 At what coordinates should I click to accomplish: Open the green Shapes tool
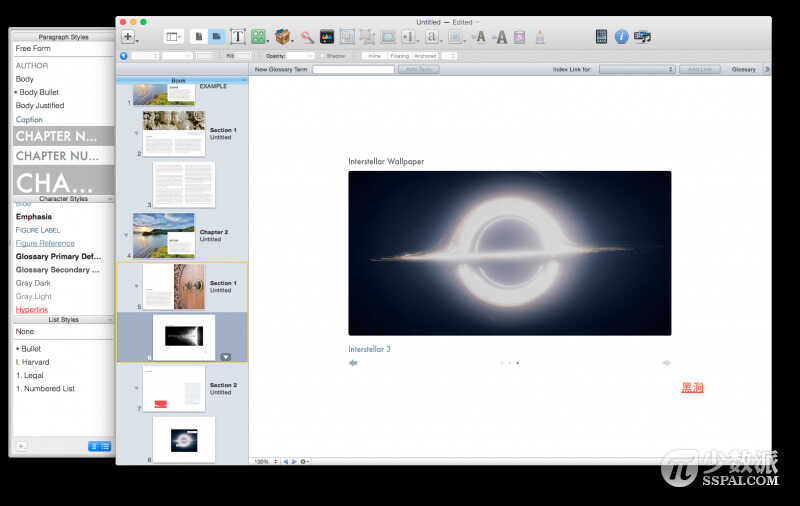point(259,37)
